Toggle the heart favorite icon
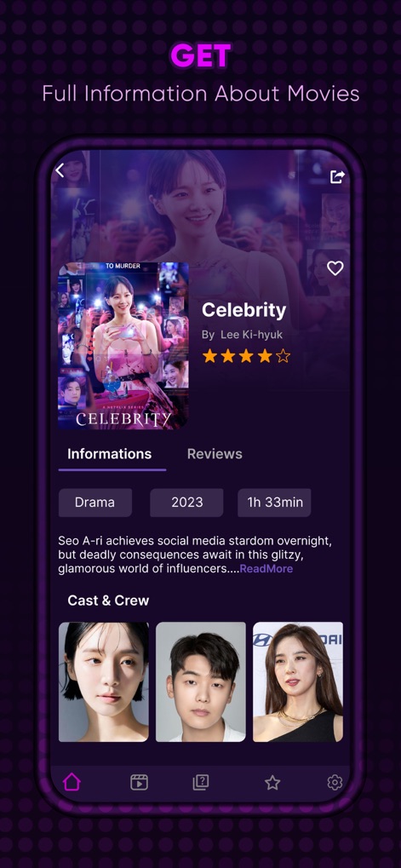 pos(335,268)
